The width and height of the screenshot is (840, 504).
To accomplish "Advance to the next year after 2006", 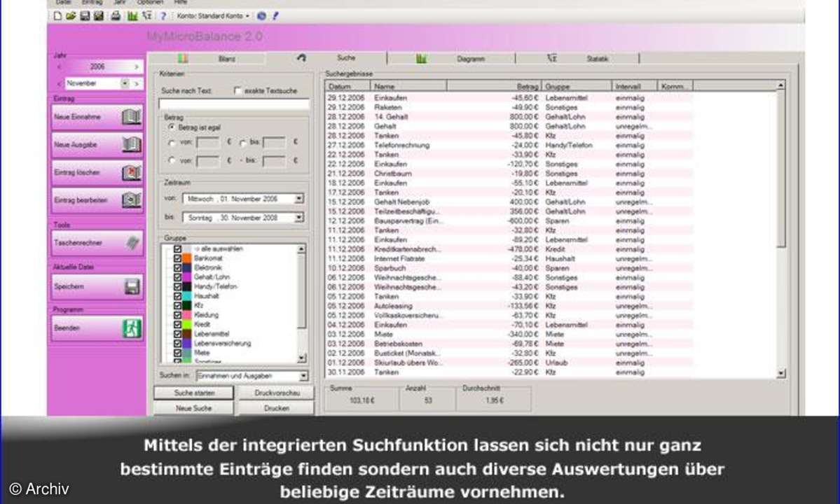I will (x=137, y=67).
